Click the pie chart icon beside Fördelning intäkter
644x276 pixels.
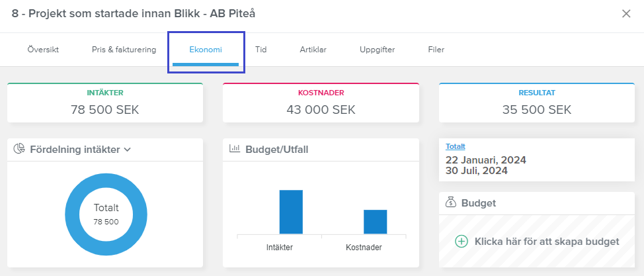tap(19, 149)
